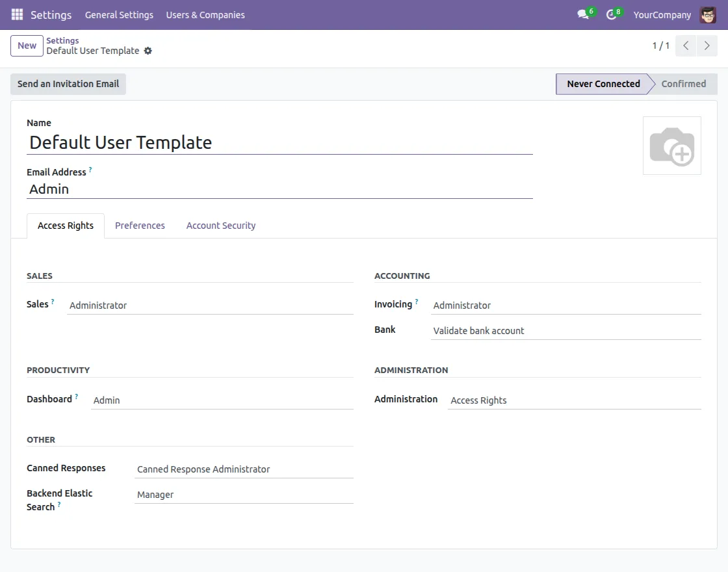Change the Canned Responses role dropdown
The image size is (728, 572).
[x=243, y=469]
